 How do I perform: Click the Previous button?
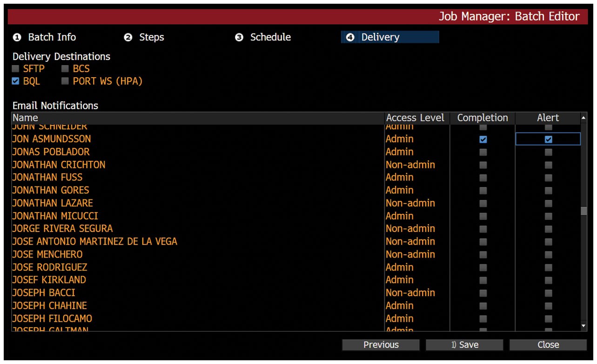[381, 345]
